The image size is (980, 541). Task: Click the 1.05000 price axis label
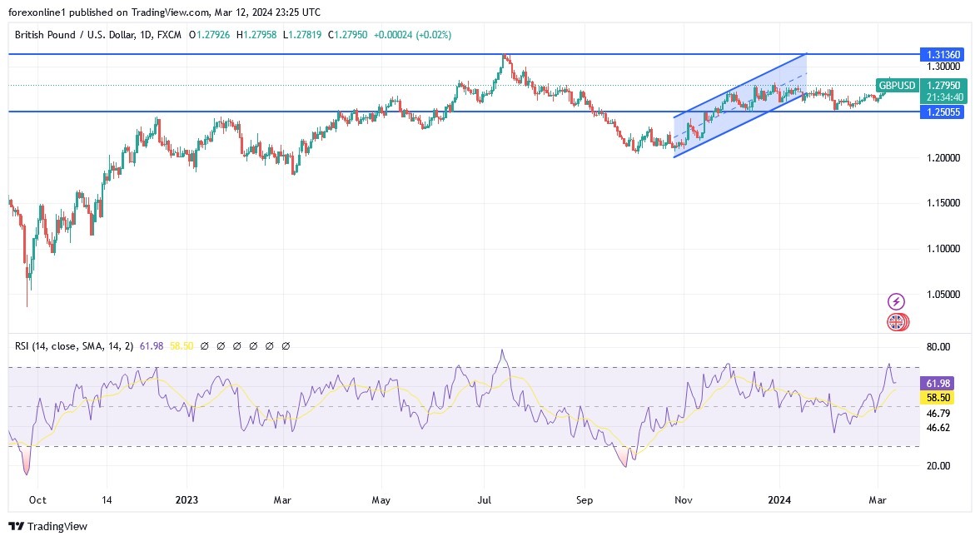(x=943, y=295)
